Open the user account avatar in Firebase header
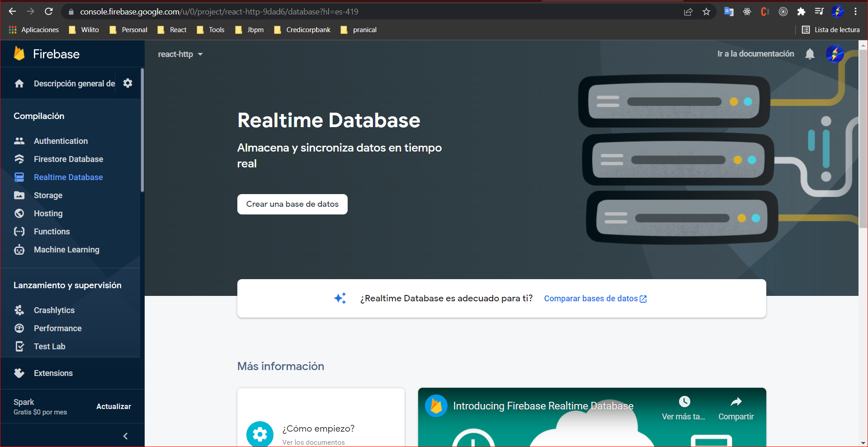Viewport: 868px width, 447px height. pyautogui.click(x=835, y=54)
